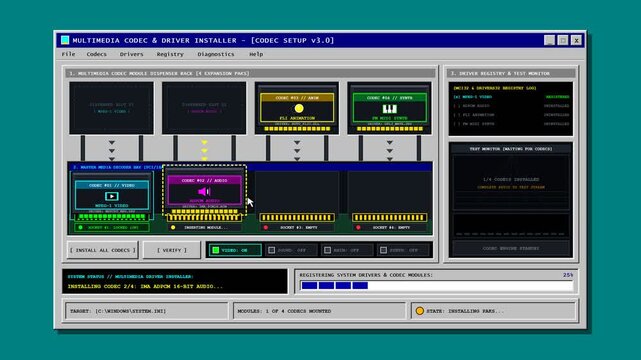The height and width of the screenshot is (360, 641).
Task: Select the Codec #03 // ANIM module card
Action: click(297, 108)
